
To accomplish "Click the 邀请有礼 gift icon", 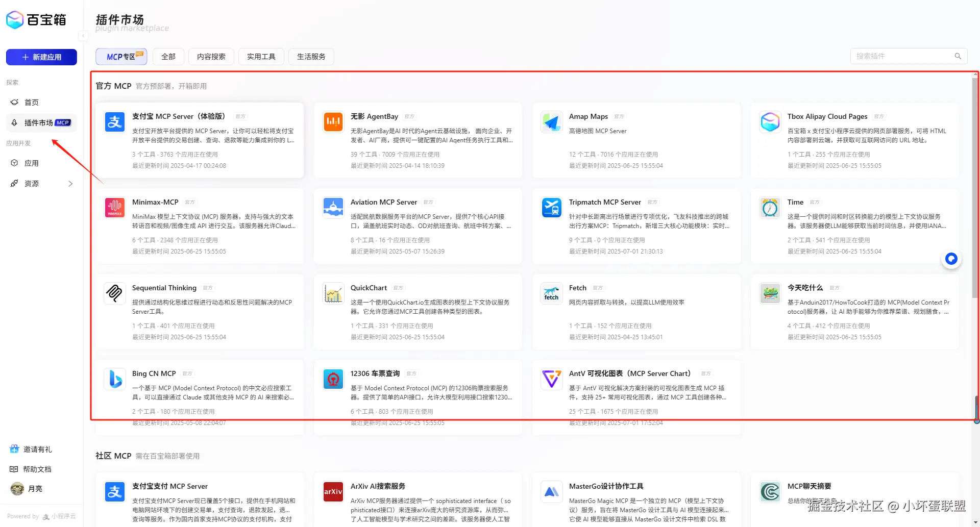I will point(14,449).
